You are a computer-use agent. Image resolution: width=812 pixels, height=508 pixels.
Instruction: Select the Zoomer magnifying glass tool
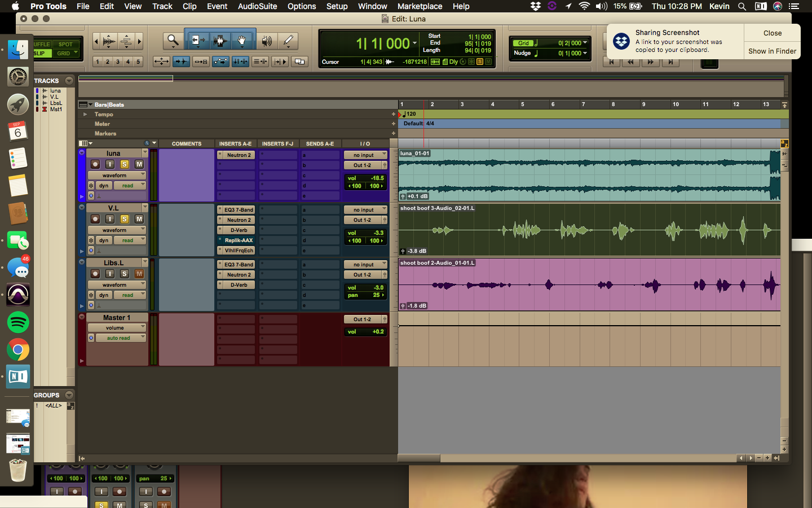click(x=173, y=41)
